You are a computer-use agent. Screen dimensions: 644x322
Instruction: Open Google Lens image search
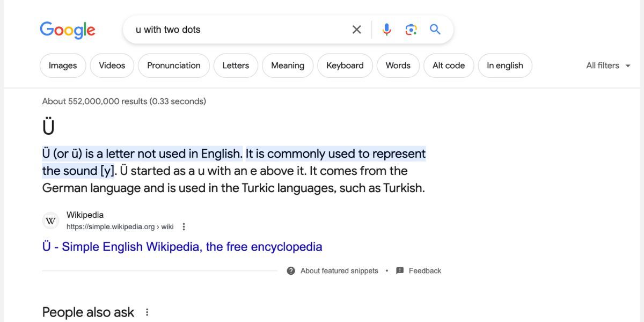[411, 30]
